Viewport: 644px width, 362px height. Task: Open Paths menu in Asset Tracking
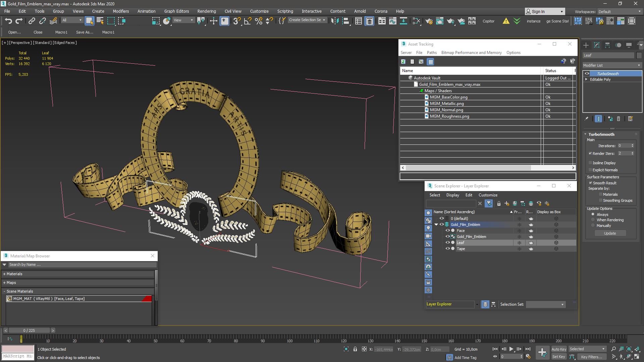tap(432, 53)
